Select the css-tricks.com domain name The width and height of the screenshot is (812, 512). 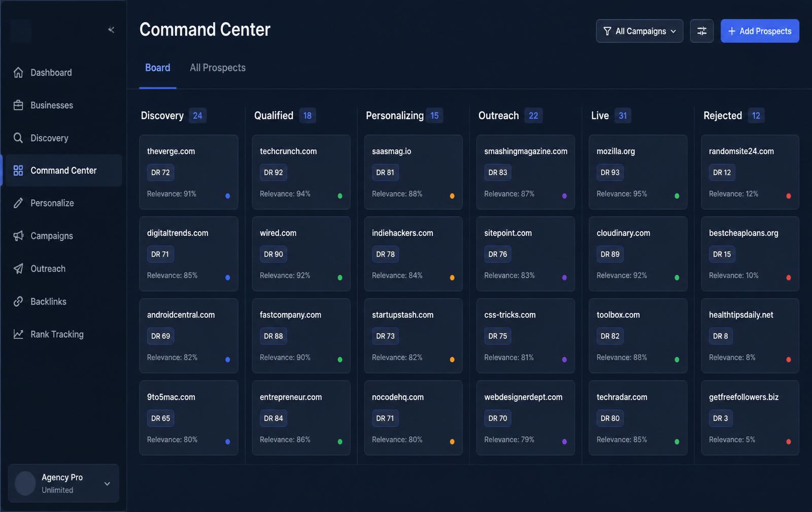click(x=510, y=315)
